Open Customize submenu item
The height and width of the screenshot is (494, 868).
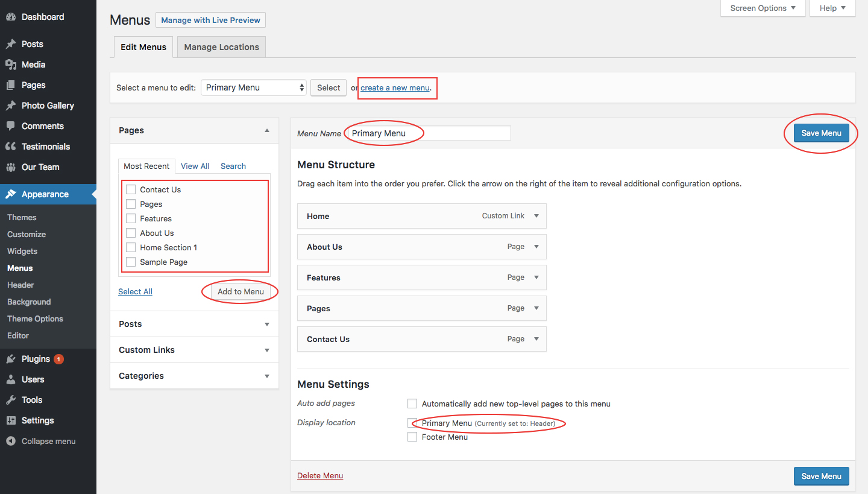click(x=27, y=234)
